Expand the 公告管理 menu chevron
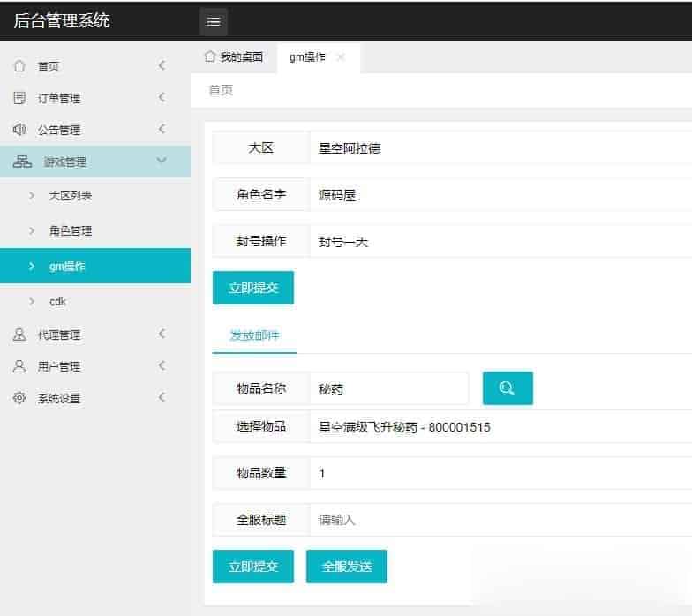The width and height of the screenshot is (692, 616). click(x=162, y=129)
